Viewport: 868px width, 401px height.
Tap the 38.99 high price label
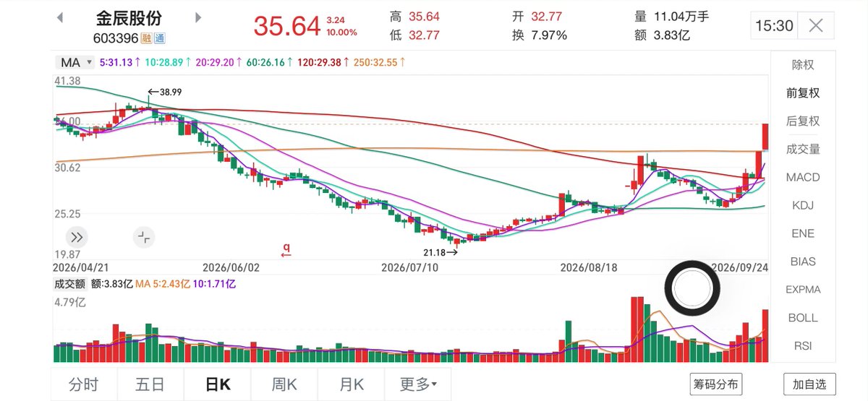pos(171,92)
